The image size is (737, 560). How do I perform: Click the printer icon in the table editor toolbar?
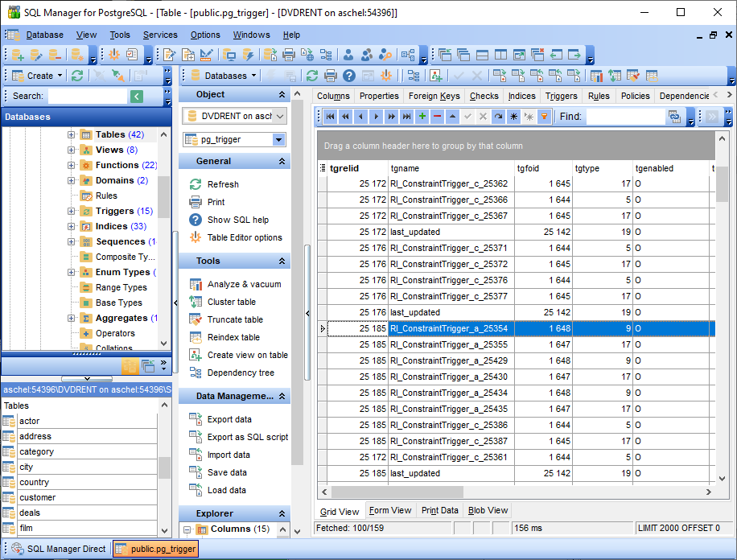[330, 76]
